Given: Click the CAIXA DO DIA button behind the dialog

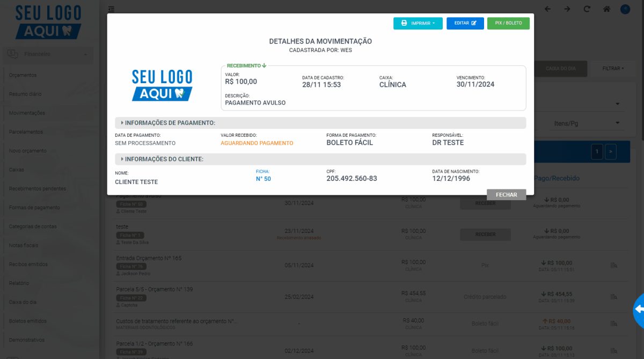Looking at the screenshot, I should coord(561,69).
